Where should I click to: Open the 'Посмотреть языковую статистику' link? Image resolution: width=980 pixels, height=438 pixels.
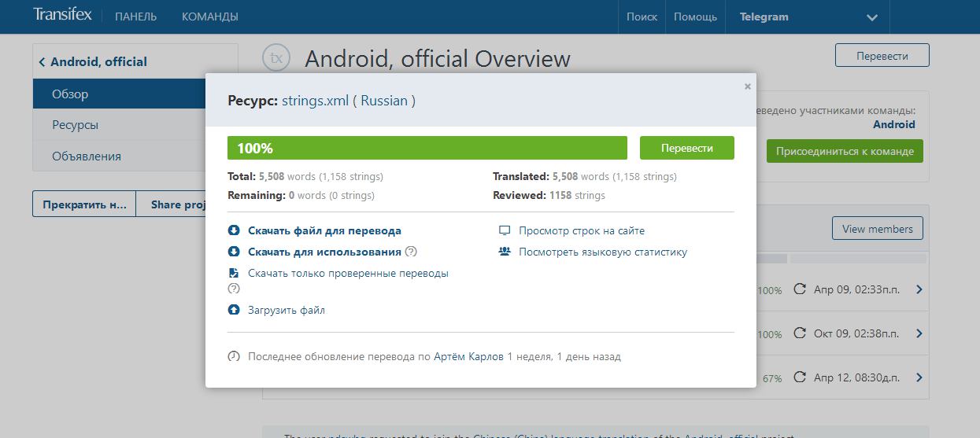(603, 252)
